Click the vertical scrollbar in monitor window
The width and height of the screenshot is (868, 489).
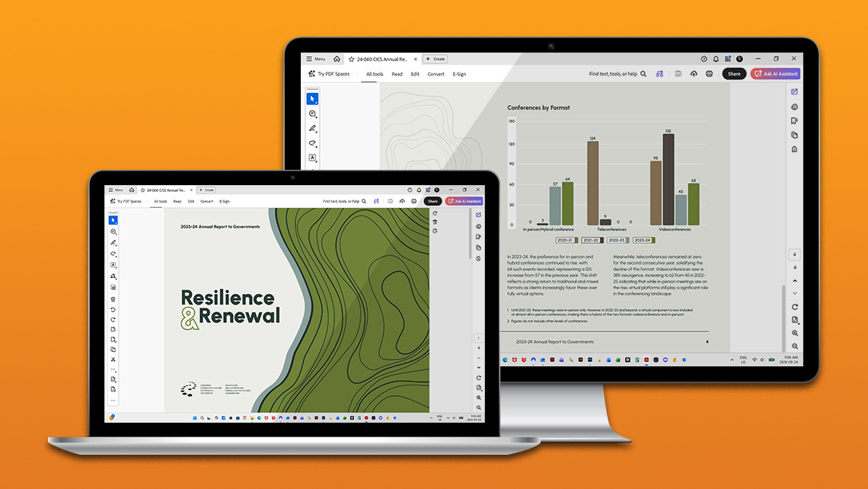(x=783, y=318)
